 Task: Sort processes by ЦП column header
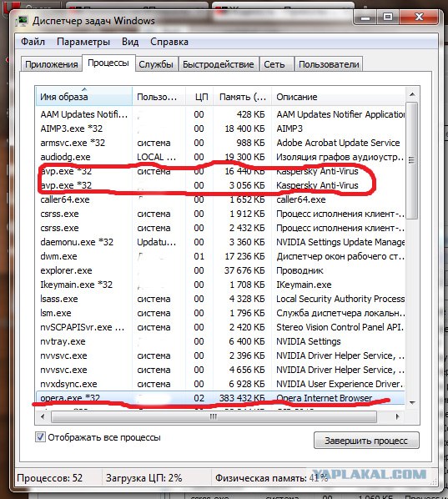199,97
